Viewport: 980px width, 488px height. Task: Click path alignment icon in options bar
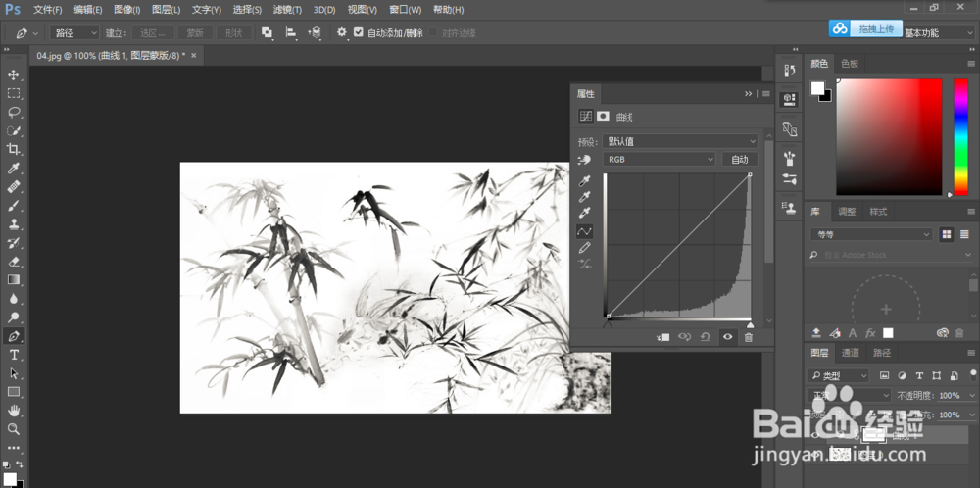(x=291, y=32)
